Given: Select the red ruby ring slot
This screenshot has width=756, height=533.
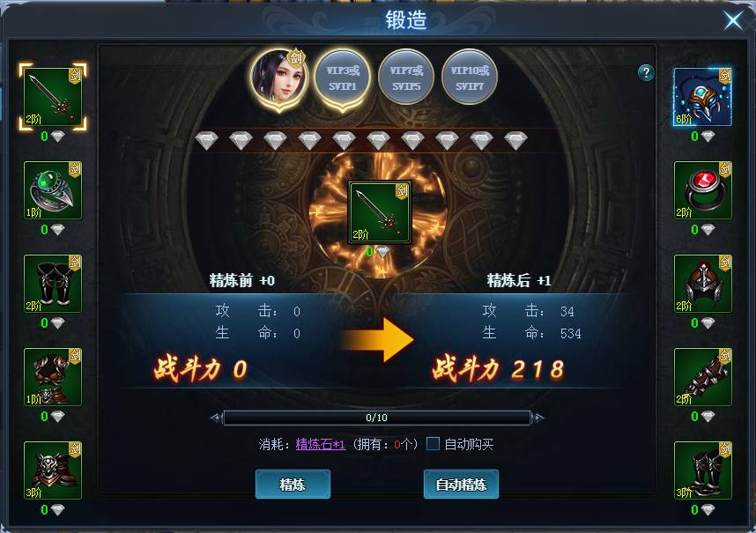Looking at the screenshot, I should point(702,190).
